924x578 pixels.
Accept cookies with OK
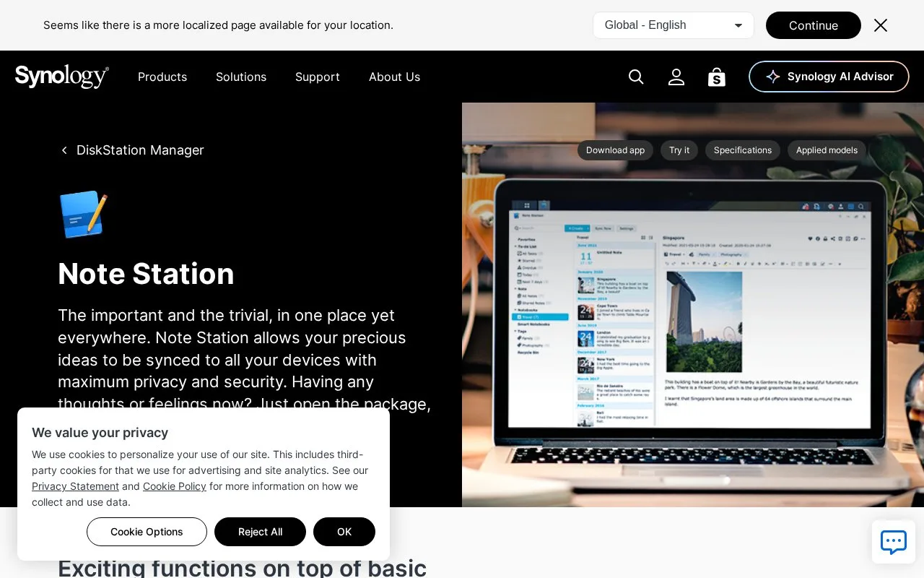coord(344,532)
